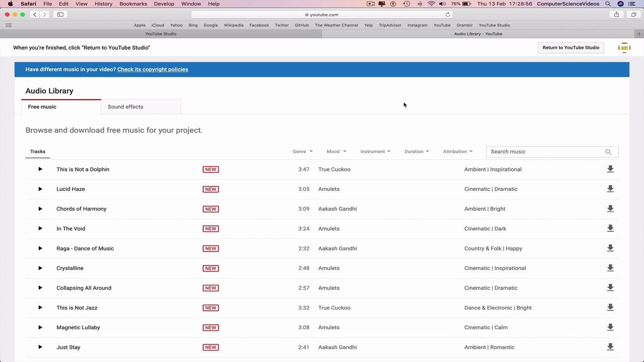Play the track Crystalline
The height and width of the screenshot is (362, 644).
[40, 268]
